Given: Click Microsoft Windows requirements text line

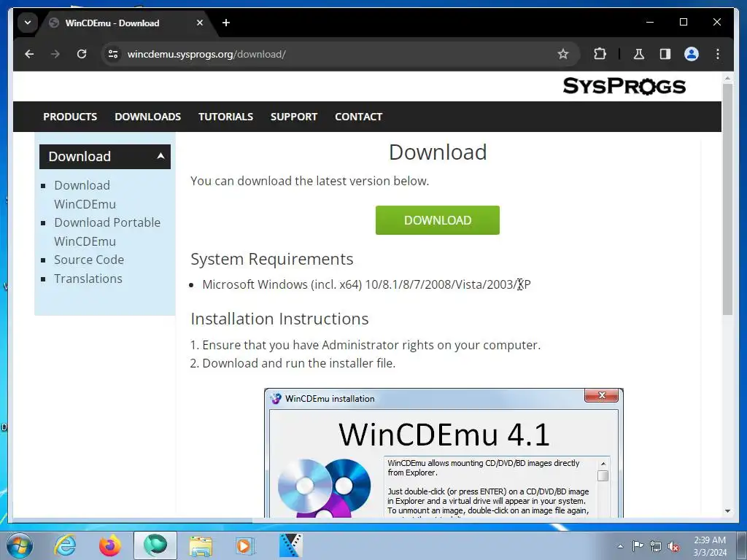Looking at the screenshot, I should pos(366,284).
